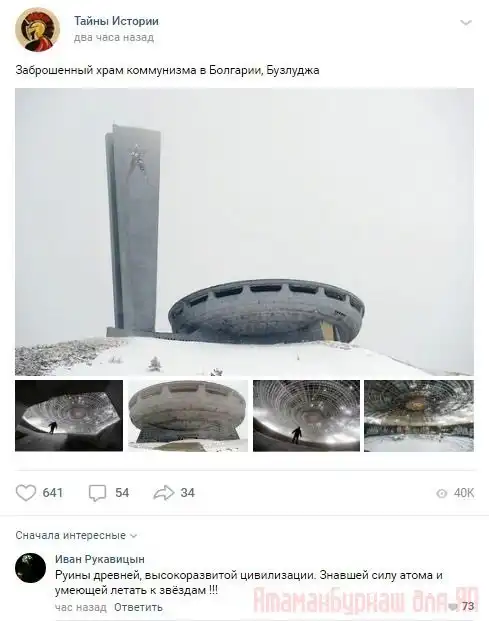The image size is (489, 621).
Task: Open Сначала интересные sort dropdown
Action: (x=76, y=535)
